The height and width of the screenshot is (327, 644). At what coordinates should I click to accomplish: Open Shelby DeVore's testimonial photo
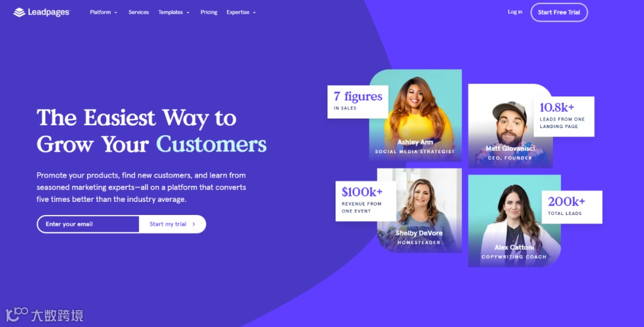click(x=419, y=210)
